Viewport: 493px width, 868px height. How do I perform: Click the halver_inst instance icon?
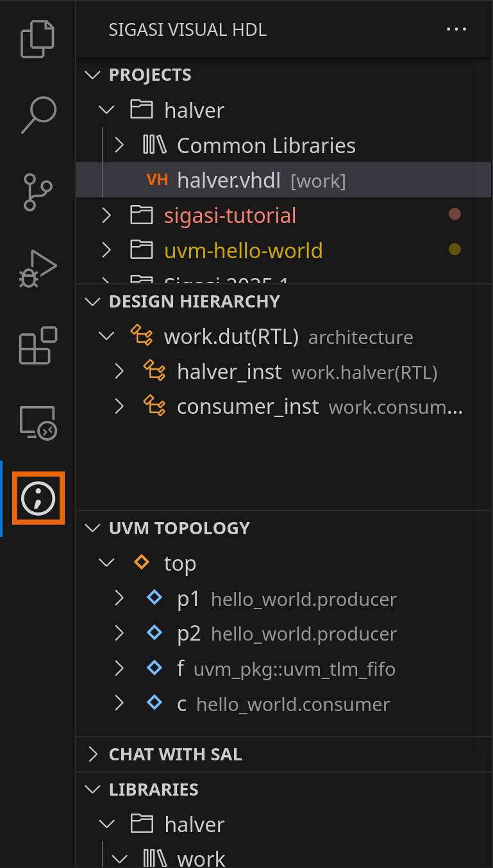point(155,371)
